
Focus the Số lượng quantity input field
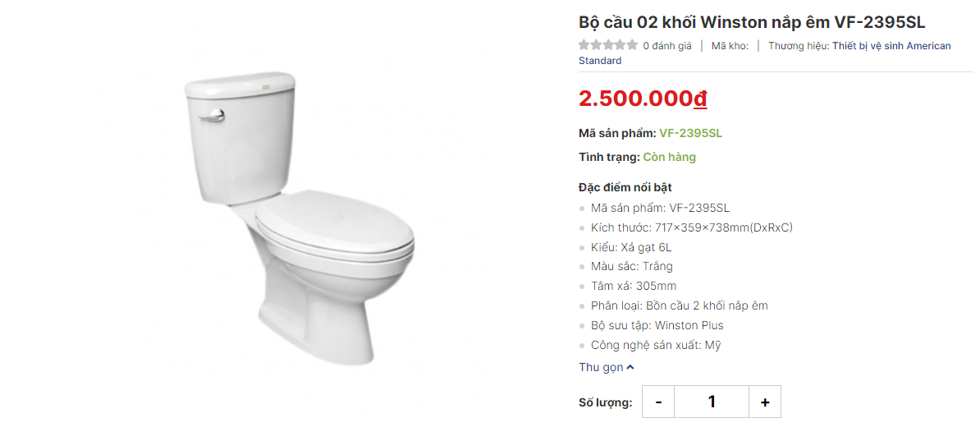coord(712,402)
